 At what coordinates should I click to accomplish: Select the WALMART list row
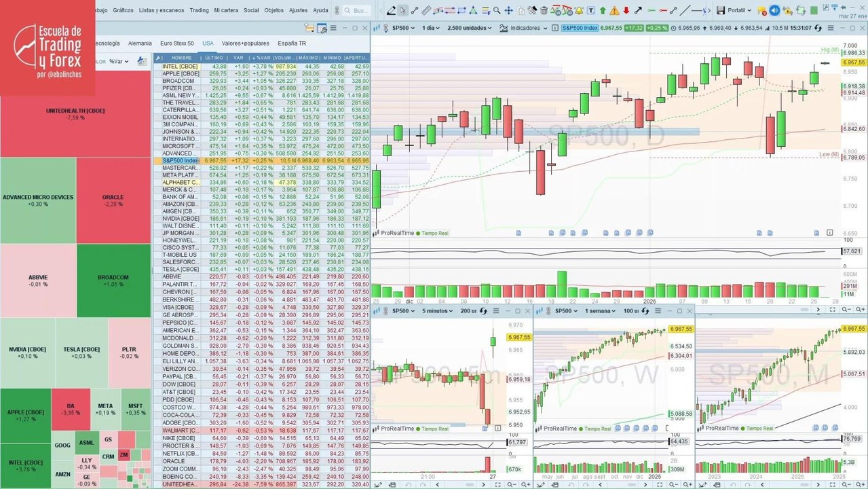point(261,431)
